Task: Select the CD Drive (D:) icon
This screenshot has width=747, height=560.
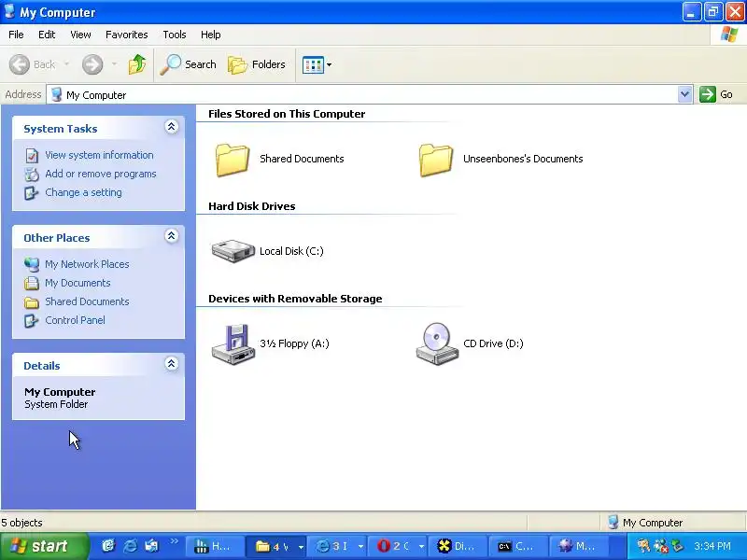Action: 436,343
